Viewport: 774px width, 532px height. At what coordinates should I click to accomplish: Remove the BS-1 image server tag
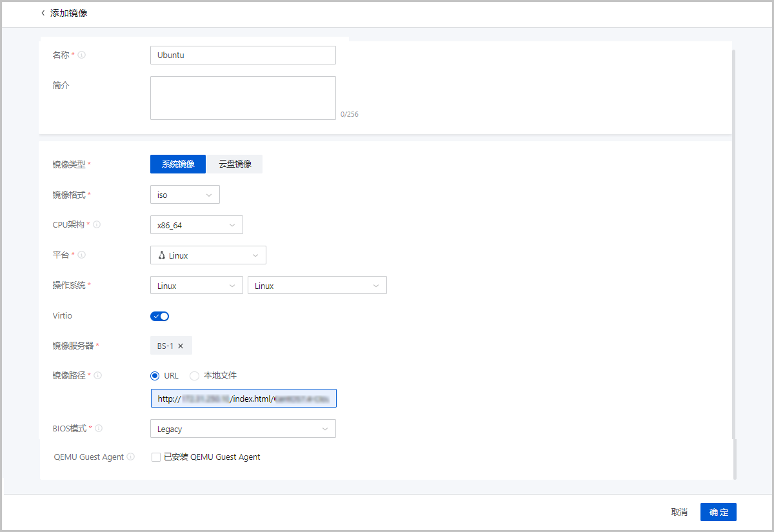tap(181, 346)
